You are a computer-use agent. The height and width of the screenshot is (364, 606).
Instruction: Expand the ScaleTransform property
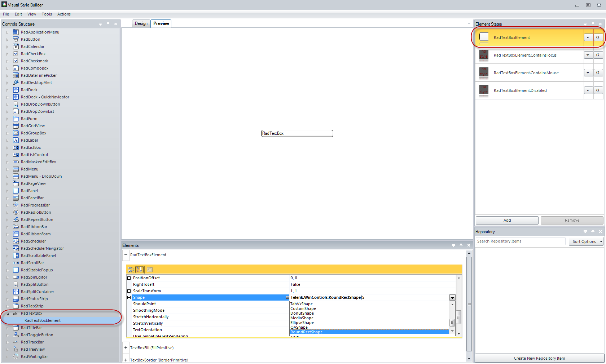pos(129,291)
